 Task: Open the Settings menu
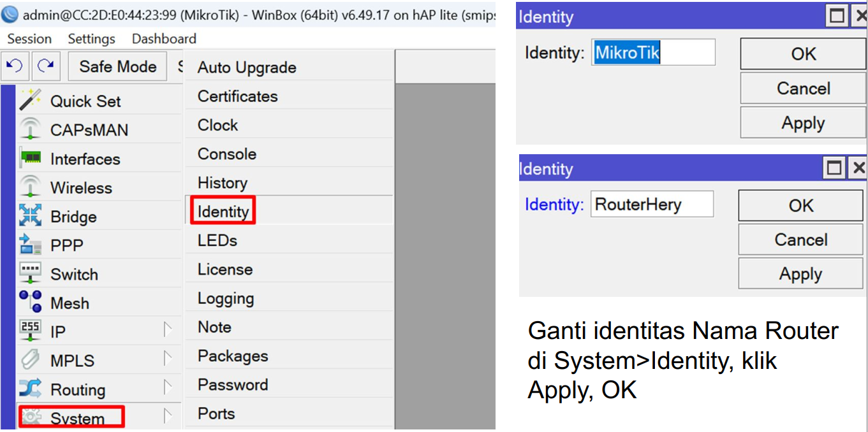coord(91,39)
